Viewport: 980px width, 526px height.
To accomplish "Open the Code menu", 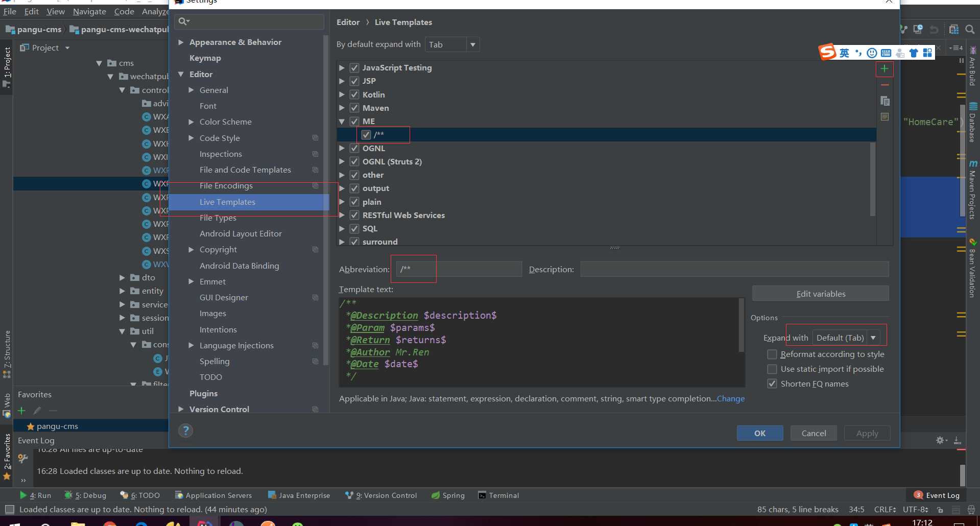I will (x=124, y=11).
